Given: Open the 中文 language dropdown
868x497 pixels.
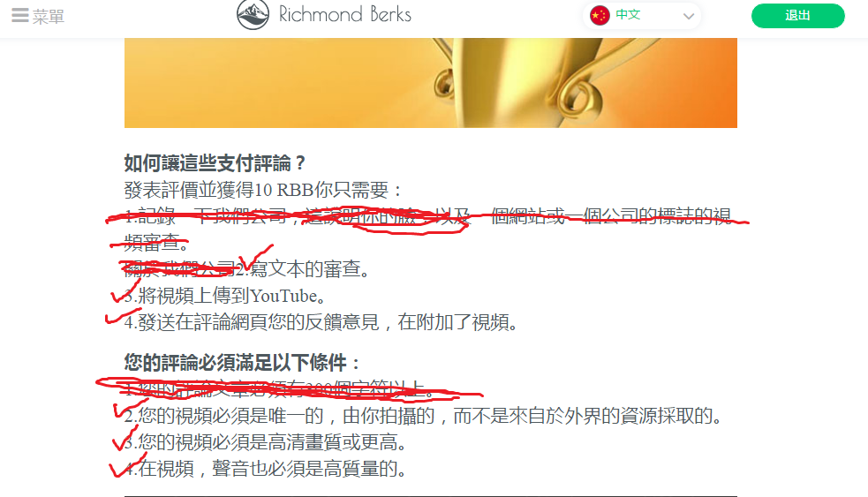Looking at the screenshot, I should click(x=642, y=16).
